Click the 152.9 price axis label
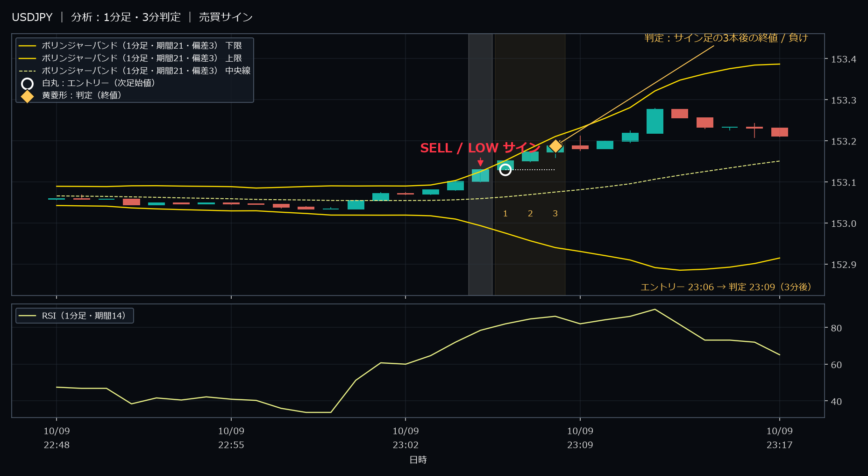The height and width of the screenshot is (476, 868). [844, 265]
